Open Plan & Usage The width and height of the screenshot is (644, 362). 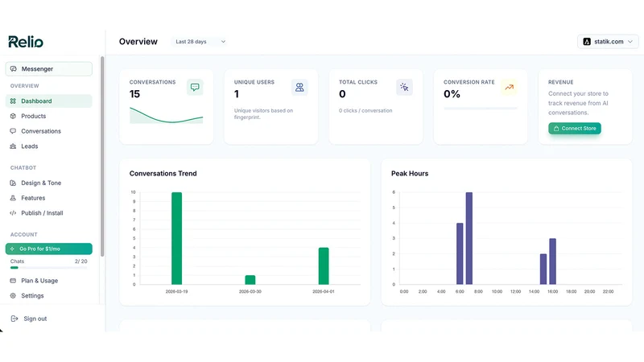49,281
